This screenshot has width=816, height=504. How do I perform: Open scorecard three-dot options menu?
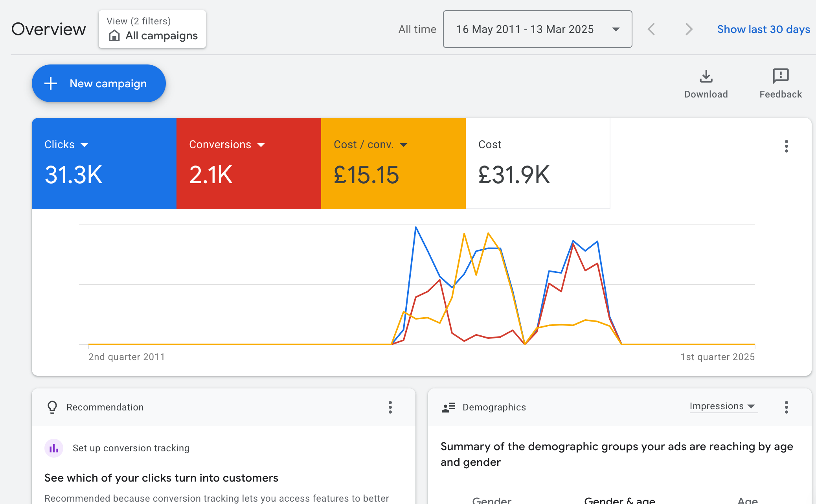786,146
